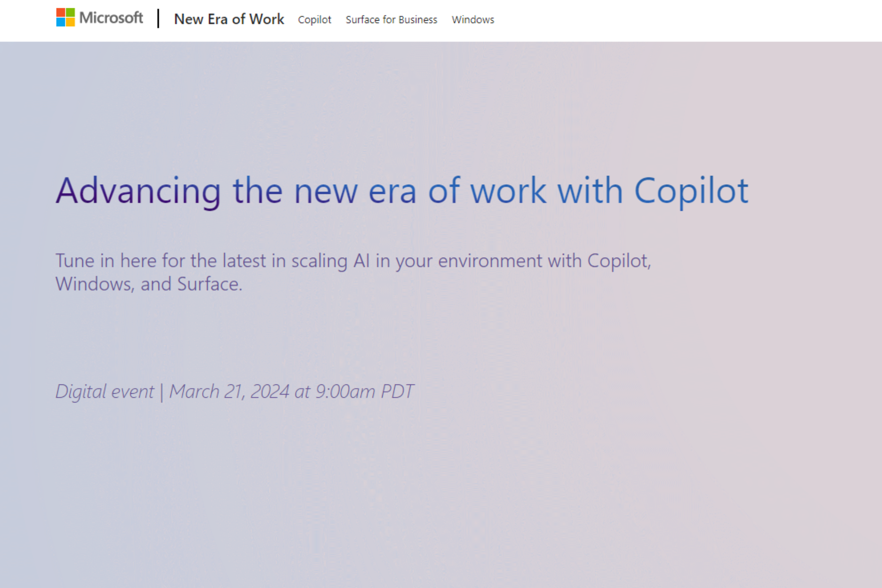This screenshot has width=882, height=588.
Task: Open Surface for Business nav item
Action: [391, 20]
